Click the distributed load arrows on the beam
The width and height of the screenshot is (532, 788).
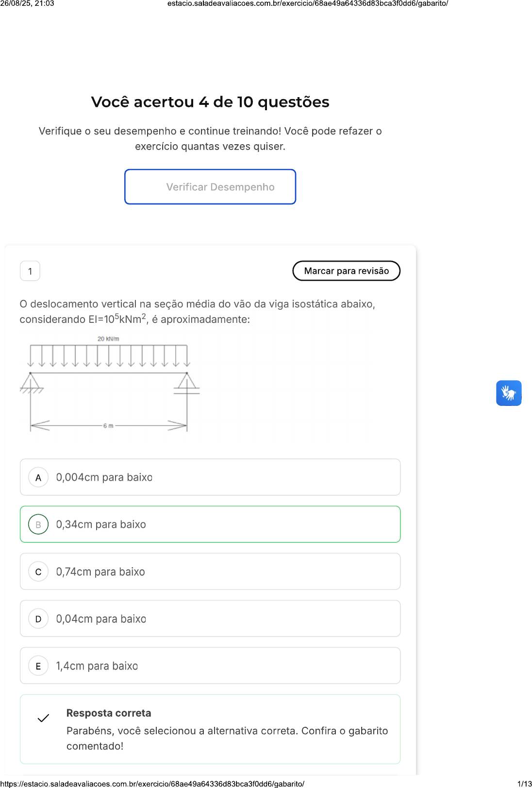pos(109,356)
